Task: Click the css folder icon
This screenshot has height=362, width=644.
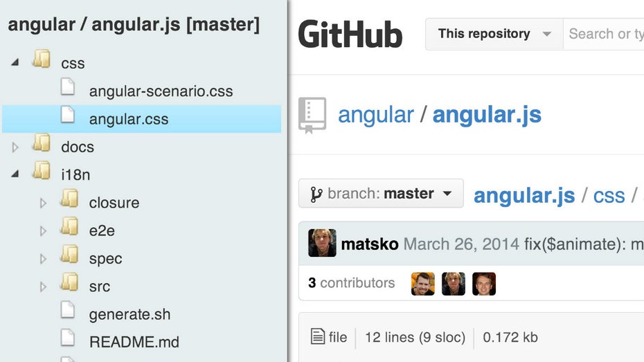Action: 42,62
